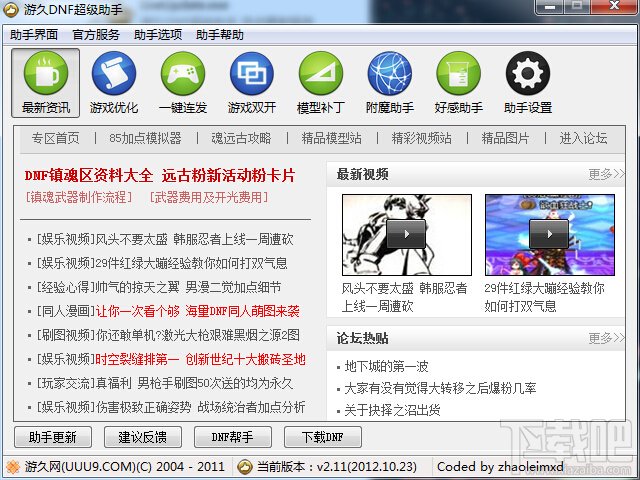This screenshot has height=480, width=640.
Task: Open the 助手帮助 menu
Action: pyautogui.click(x=220, y=35)
